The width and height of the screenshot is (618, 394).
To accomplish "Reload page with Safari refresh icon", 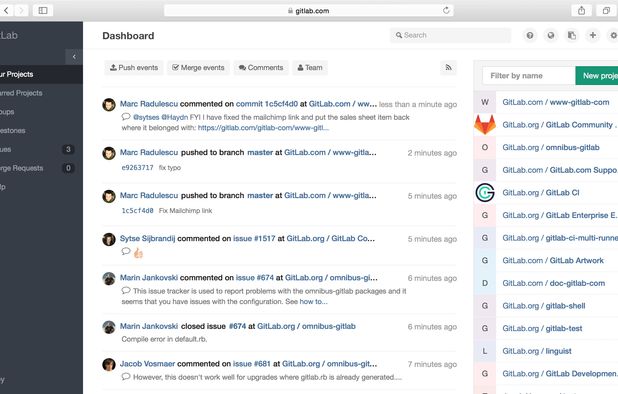I will click(446, 10).
